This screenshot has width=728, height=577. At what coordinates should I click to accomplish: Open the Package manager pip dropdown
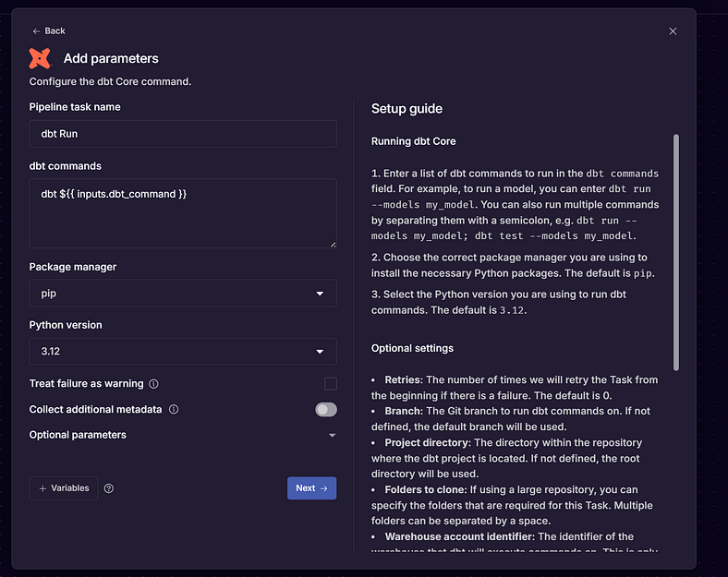pyautogui.click(x=183, y=294)
